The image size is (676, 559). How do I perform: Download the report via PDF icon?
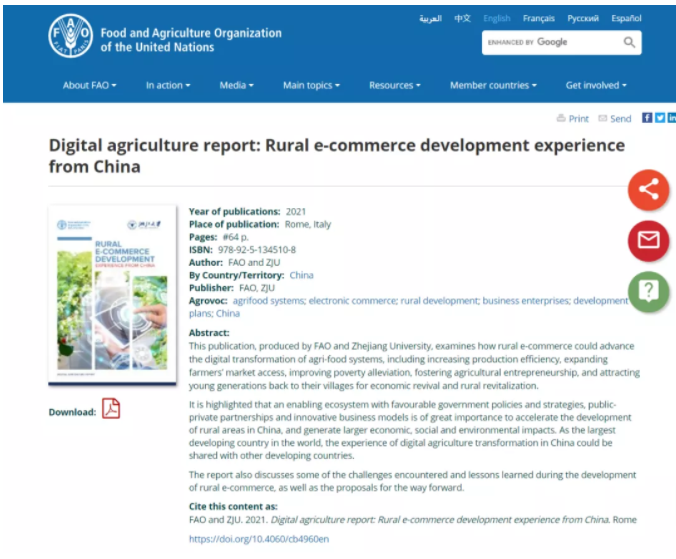pyautogui.click(x=110, y=409)
